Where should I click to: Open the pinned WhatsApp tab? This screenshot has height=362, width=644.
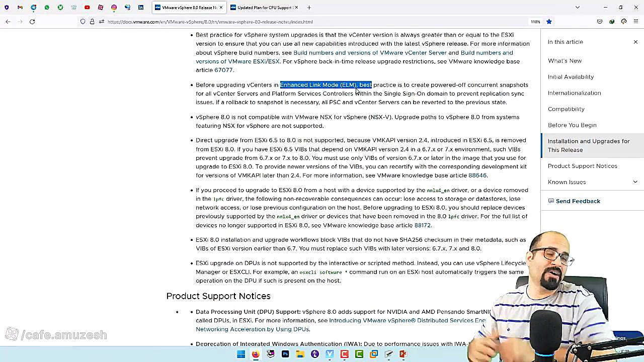[47, 8]
